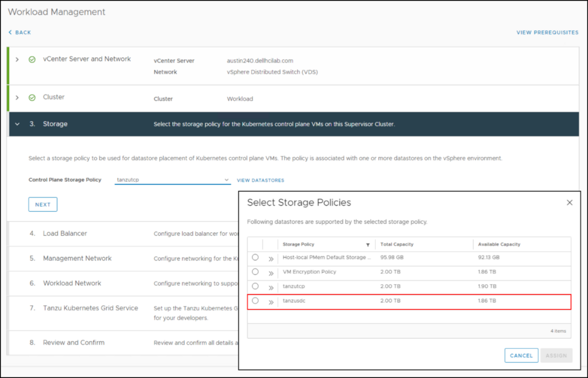Go back using the BACK link
This screenshot has width=588, height=378.
(x=20, y=33)
